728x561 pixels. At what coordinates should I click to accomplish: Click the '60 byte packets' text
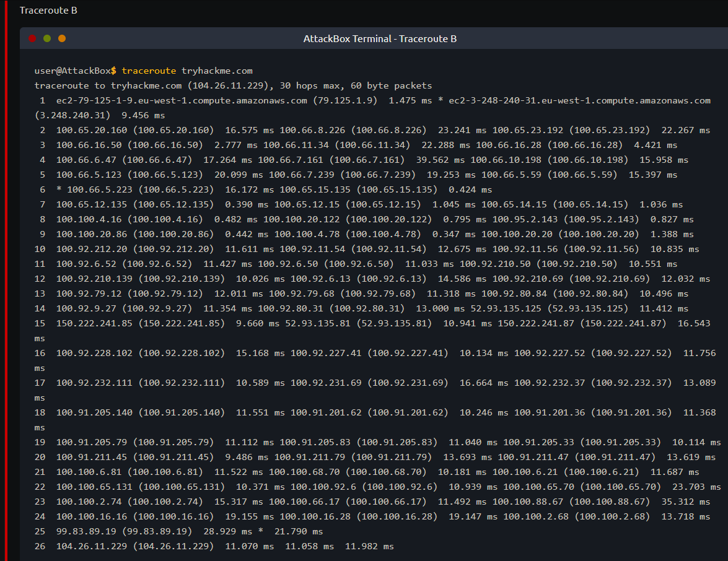(x=392, y=86)
